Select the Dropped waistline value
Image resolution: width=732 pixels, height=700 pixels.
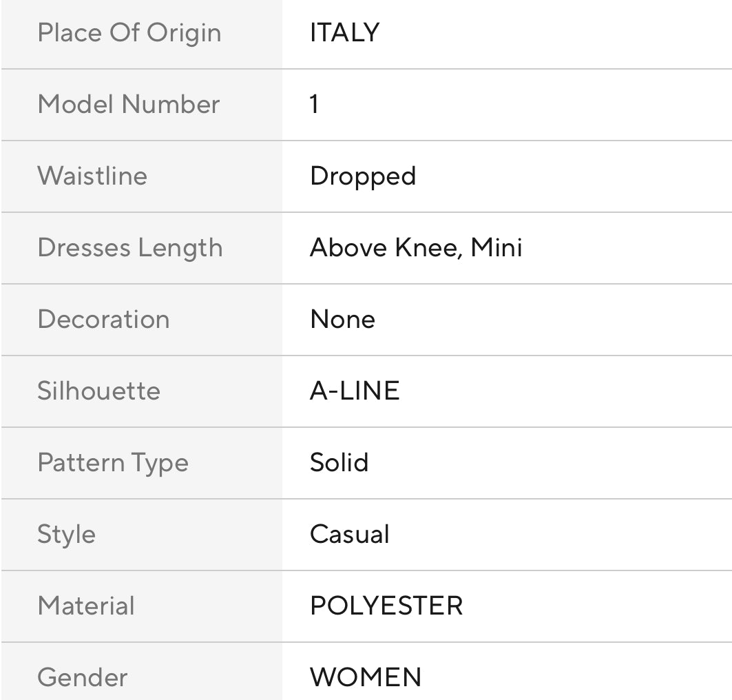click(x=363, y=176)
